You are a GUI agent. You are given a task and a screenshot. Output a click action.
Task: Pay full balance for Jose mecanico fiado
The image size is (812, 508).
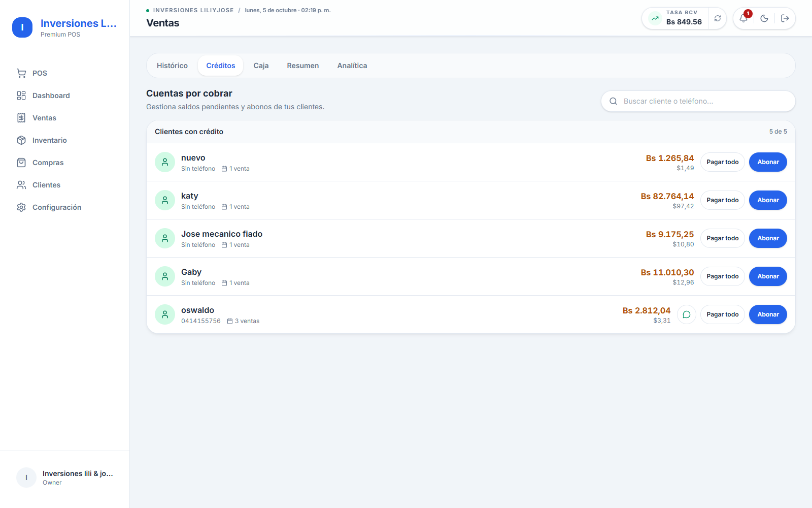(x=723, y=238)
